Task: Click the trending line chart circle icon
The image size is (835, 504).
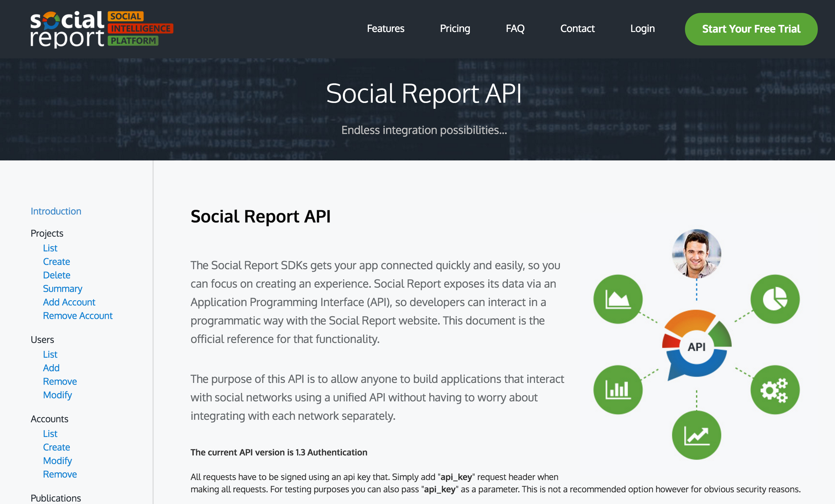Action: (x=696, y=435)
